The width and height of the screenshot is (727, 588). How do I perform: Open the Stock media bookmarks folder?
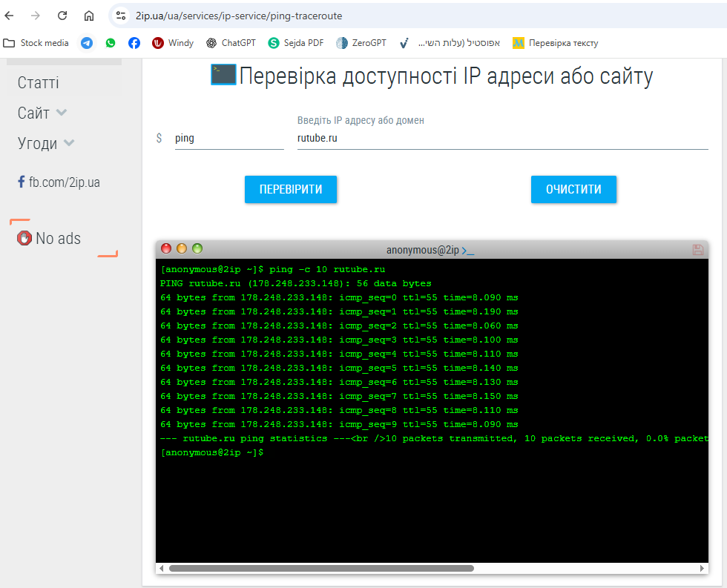pyautogui.click(x=36, y=43)
